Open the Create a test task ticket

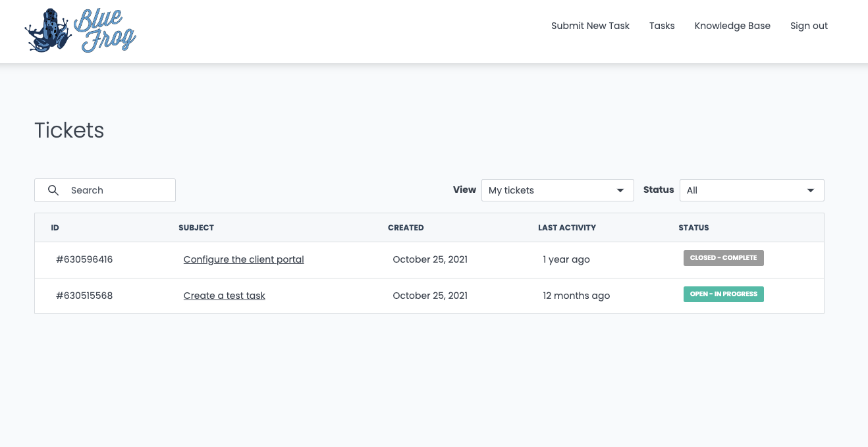click(224, 296)
